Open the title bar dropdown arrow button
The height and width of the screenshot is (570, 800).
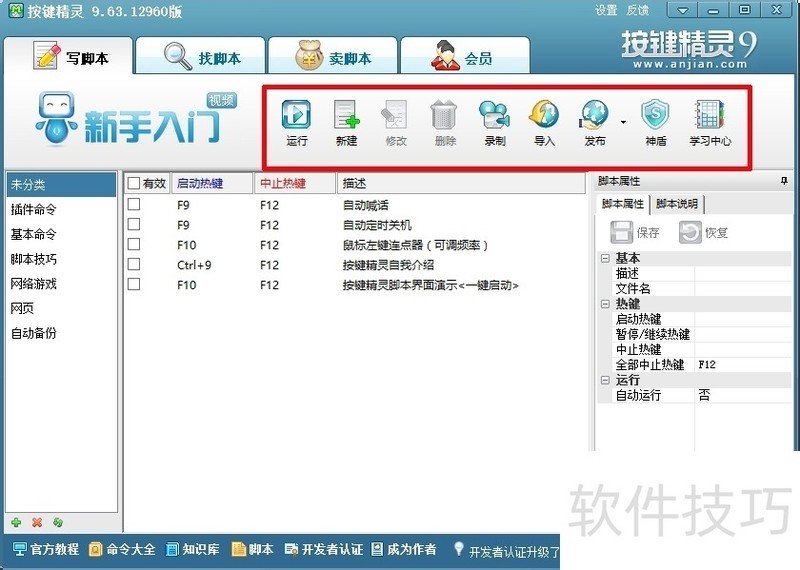click(x=683, y=10)
